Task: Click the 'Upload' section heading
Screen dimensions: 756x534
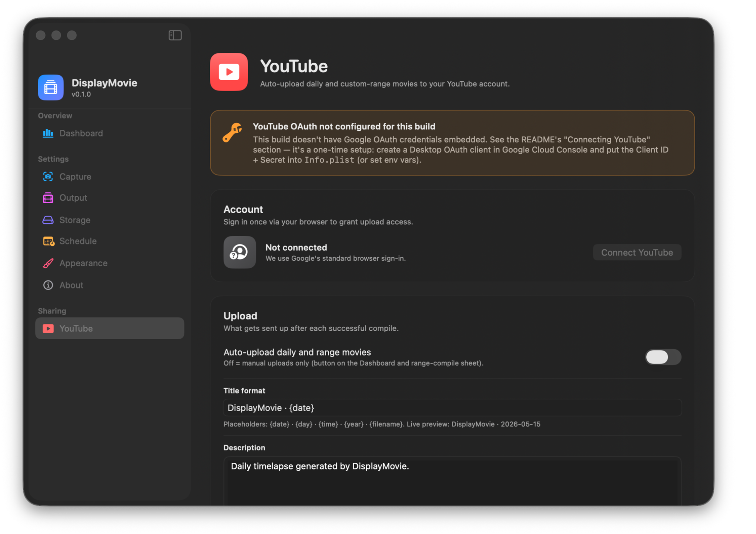Action: pyautogui.click(x=240, y=316)
